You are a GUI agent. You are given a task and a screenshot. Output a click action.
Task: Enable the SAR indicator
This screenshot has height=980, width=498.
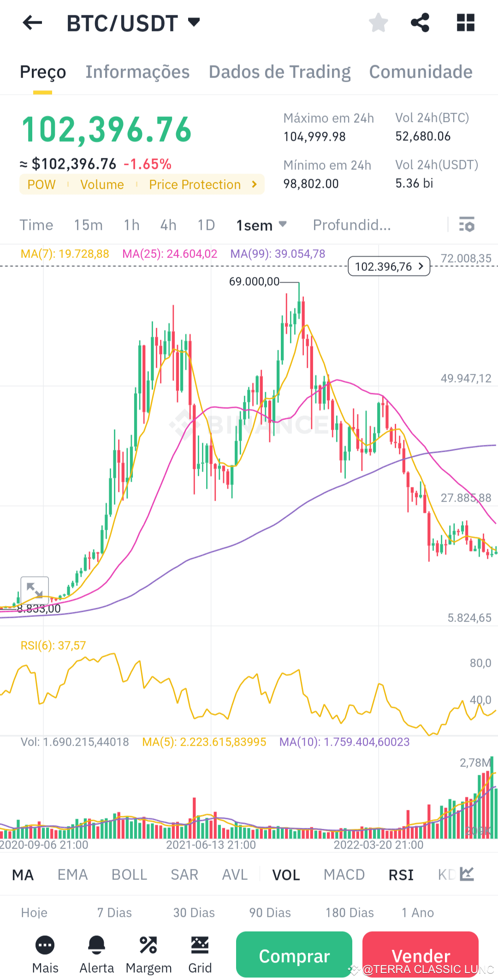point(184,875)
